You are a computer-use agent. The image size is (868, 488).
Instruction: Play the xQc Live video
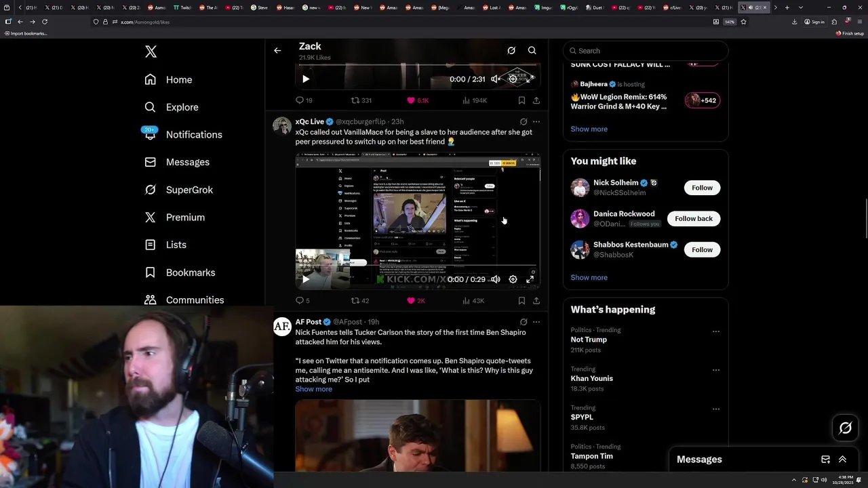306,279
